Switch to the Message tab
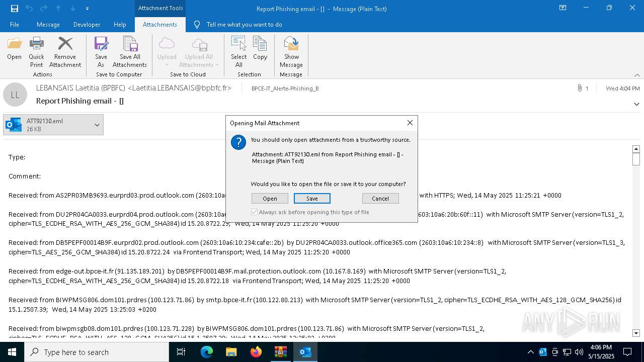The width and height of the screenshot is (644, 362). pos(48,25)
